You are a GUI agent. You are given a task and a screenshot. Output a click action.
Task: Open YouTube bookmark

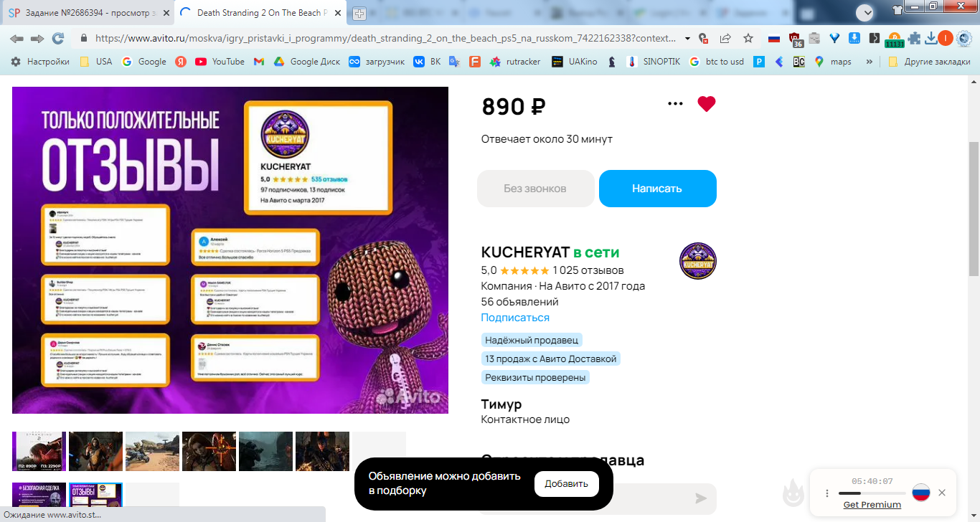[220, 62]
